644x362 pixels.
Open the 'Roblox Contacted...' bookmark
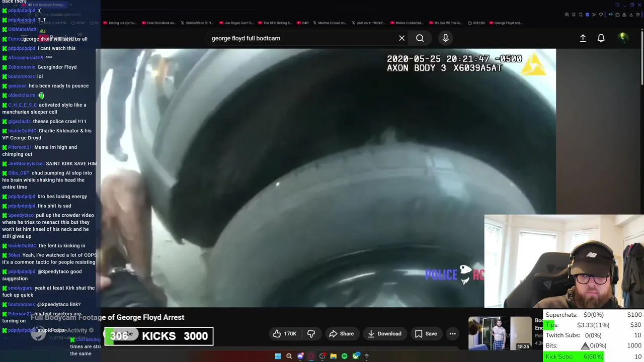pos(407,23)
